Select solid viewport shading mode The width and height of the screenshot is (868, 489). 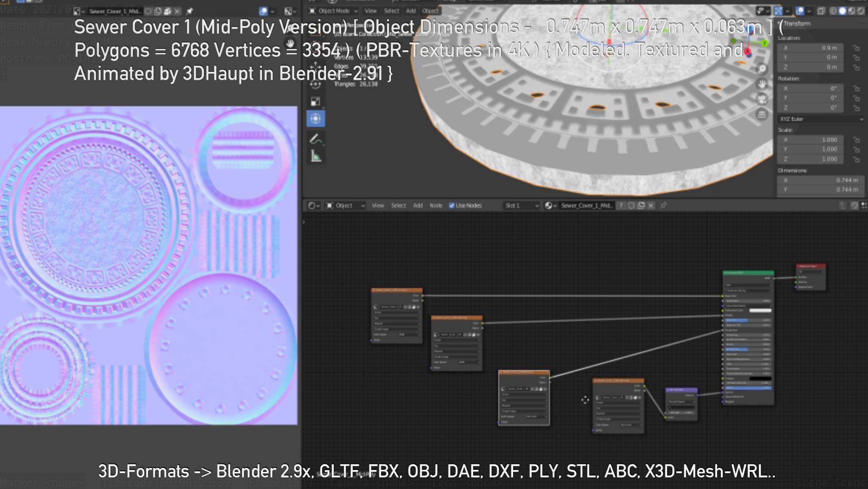click(842, 11)
